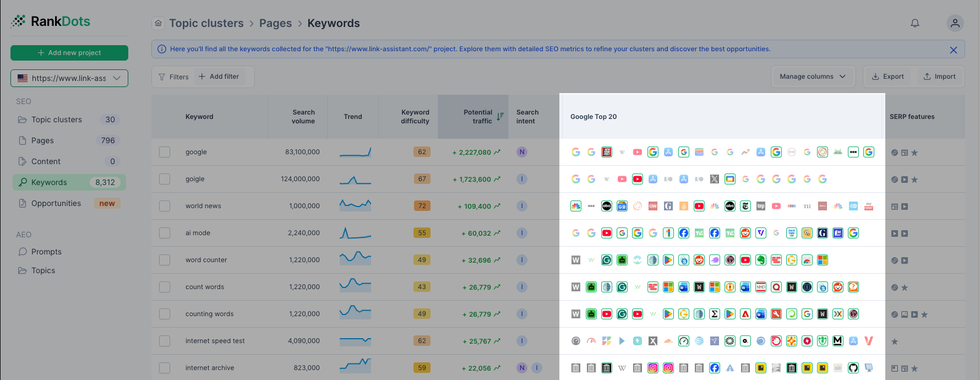Go to home breadcrumb icon

tap(159, 23)
